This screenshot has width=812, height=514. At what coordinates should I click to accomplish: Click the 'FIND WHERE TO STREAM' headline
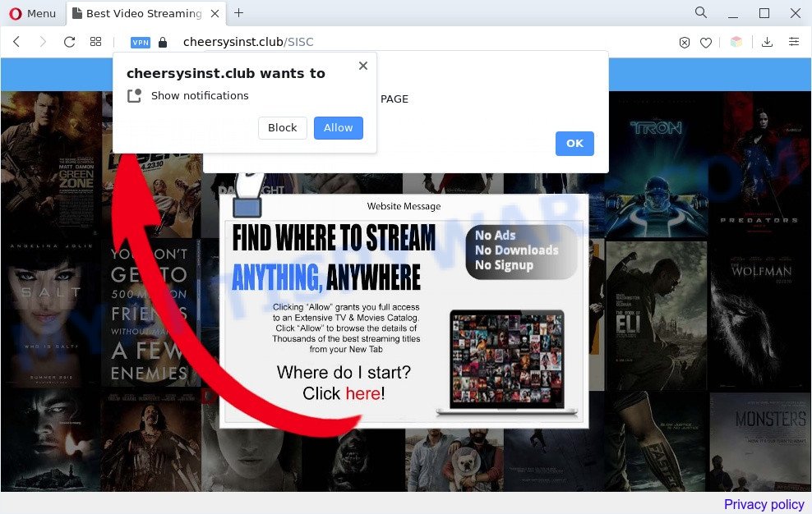point(334,238)
